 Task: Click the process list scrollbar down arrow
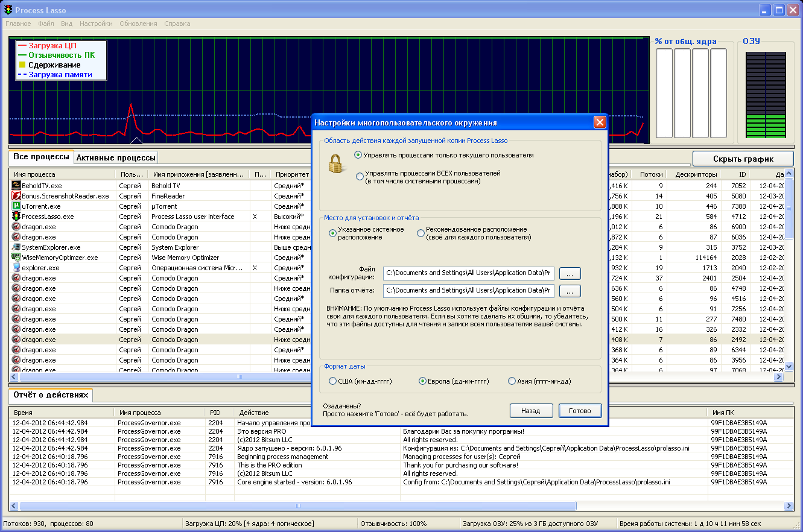789,366
